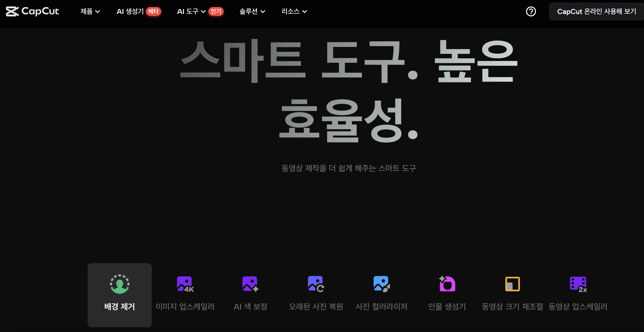Viewport: 644px width, 332px height.
Task: Click the 베타 badge next to AI 생성기
Action: click(153, 11)
